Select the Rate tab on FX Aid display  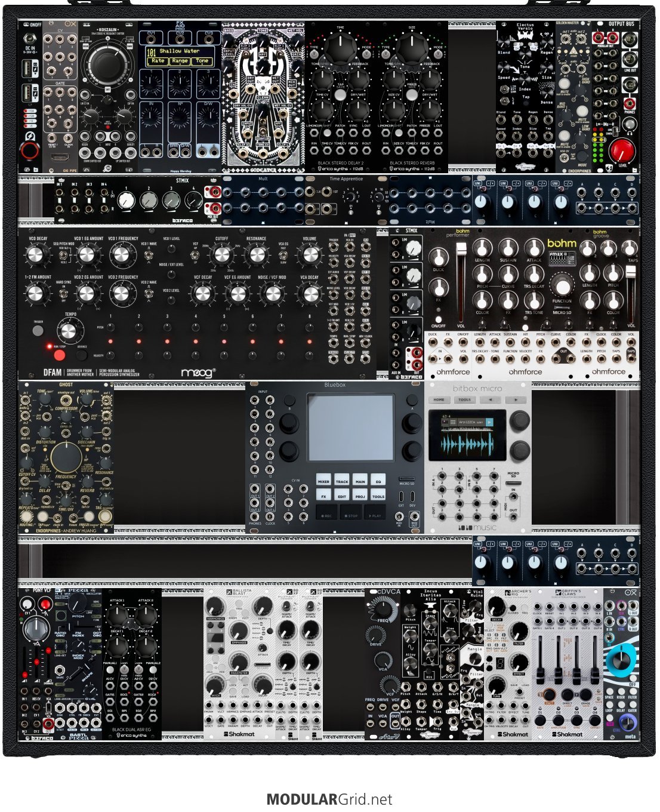[x=158, y=61]
